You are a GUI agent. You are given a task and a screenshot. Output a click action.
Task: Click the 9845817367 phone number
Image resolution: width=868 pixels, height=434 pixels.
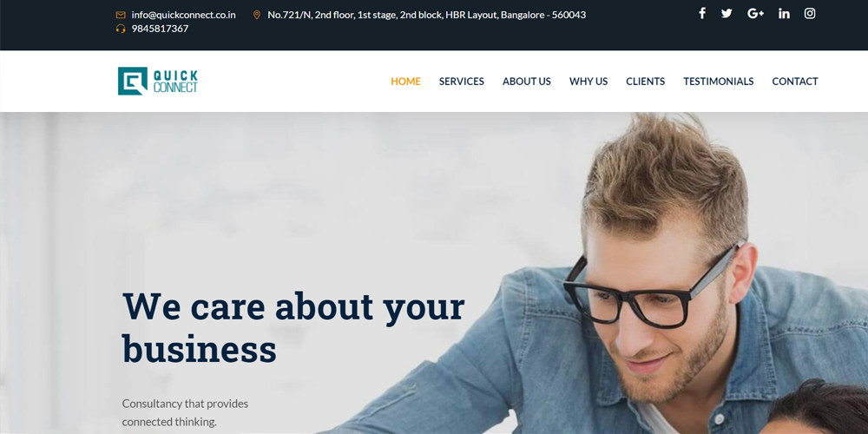(160, 29)
